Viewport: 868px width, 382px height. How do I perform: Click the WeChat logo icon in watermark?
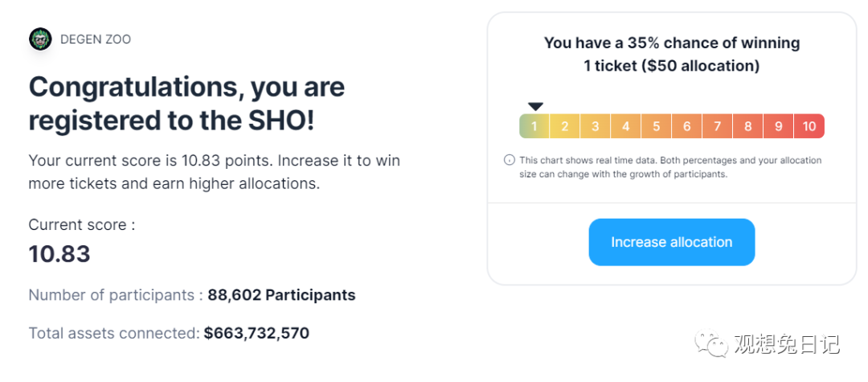(712, 344)
